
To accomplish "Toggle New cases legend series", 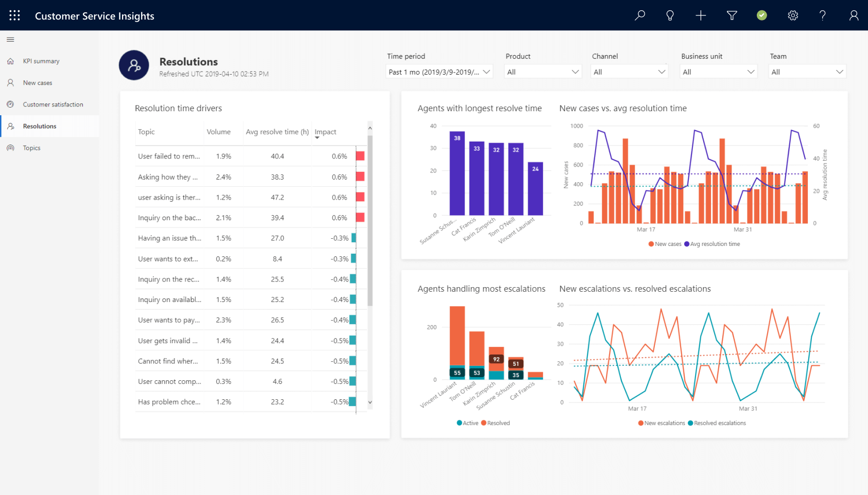I will click(x=665, y=244).
